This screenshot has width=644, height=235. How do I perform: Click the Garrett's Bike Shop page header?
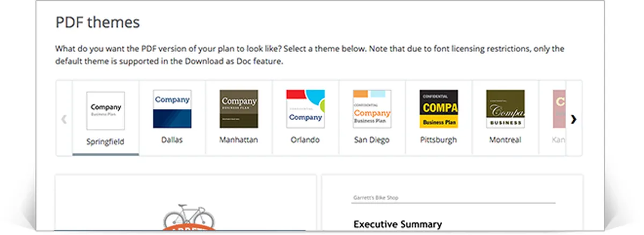(376, 198)
